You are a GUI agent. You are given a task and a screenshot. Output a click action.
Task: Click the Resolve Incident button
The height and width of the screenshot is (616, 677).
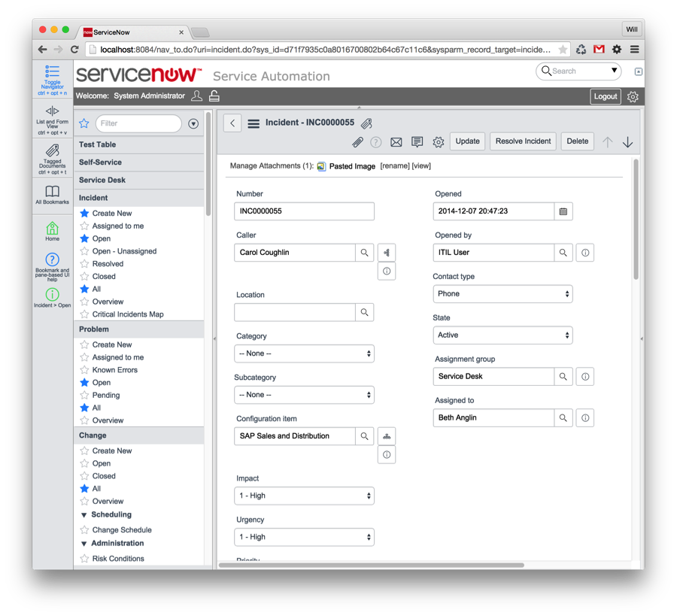click(522, 141)
